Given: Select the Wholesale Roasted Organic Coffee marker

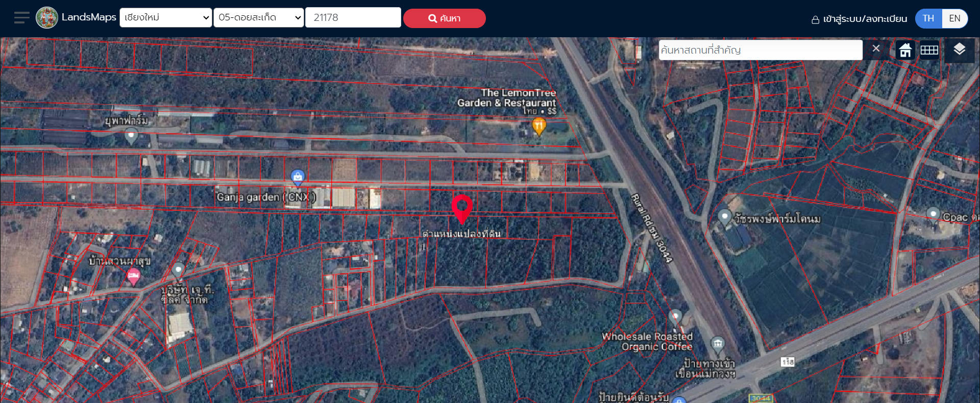Looking at the screenshot, I should tap(675, 317).
